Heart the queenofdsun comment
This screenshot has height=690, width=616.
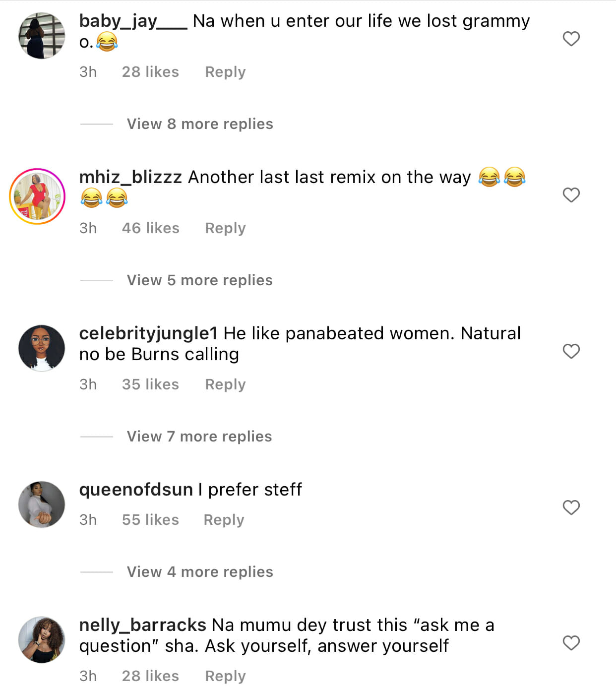(571, 507)
